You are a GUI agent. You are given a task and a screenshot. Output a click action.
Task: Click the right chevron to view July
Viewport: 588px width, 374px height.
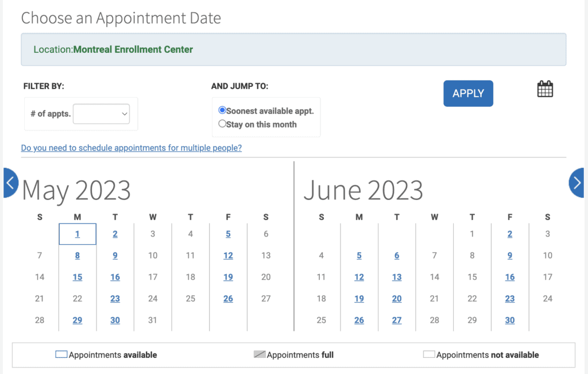[x=577, y=183]
